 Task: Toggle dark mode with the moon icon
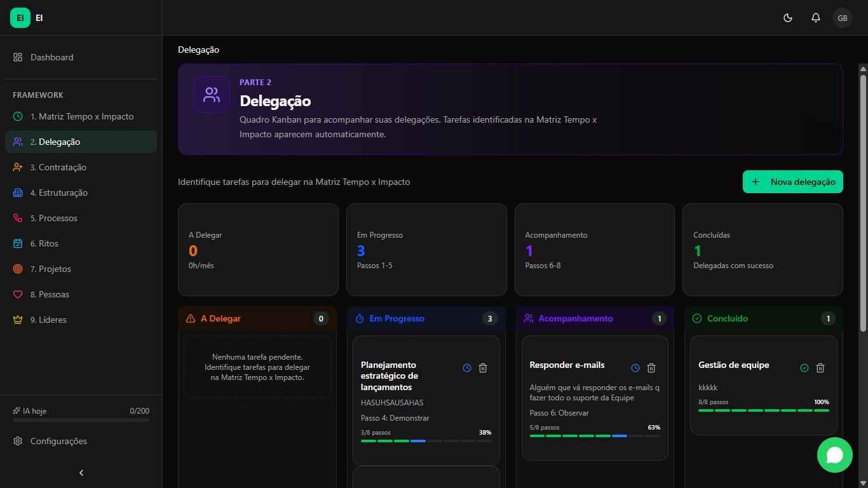[788, 18]
